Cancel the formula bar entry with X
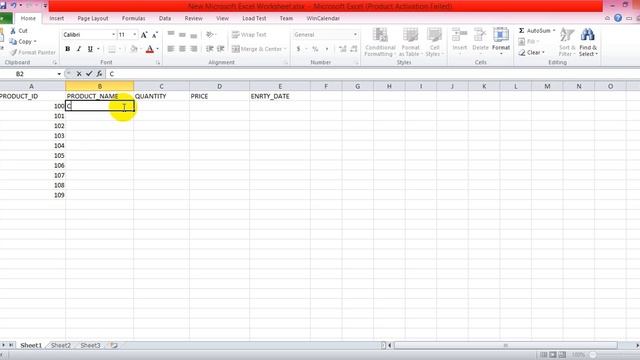 pos(79,74)
